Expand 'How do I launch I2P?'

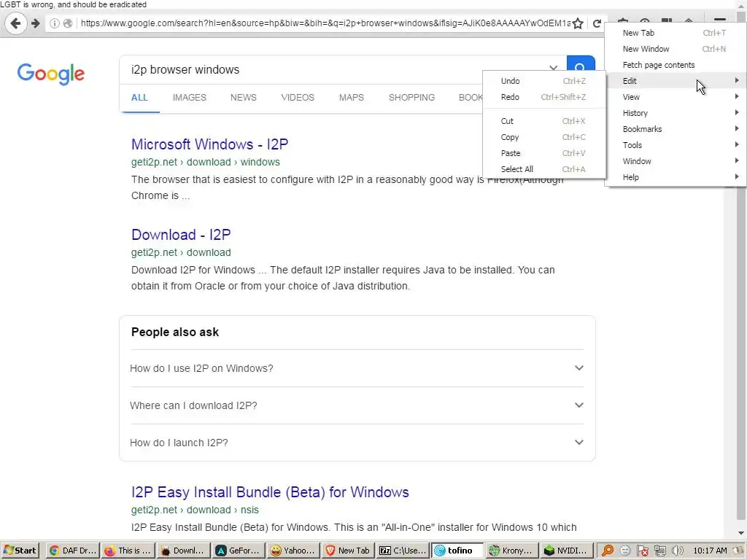click(x=357, y=443)
